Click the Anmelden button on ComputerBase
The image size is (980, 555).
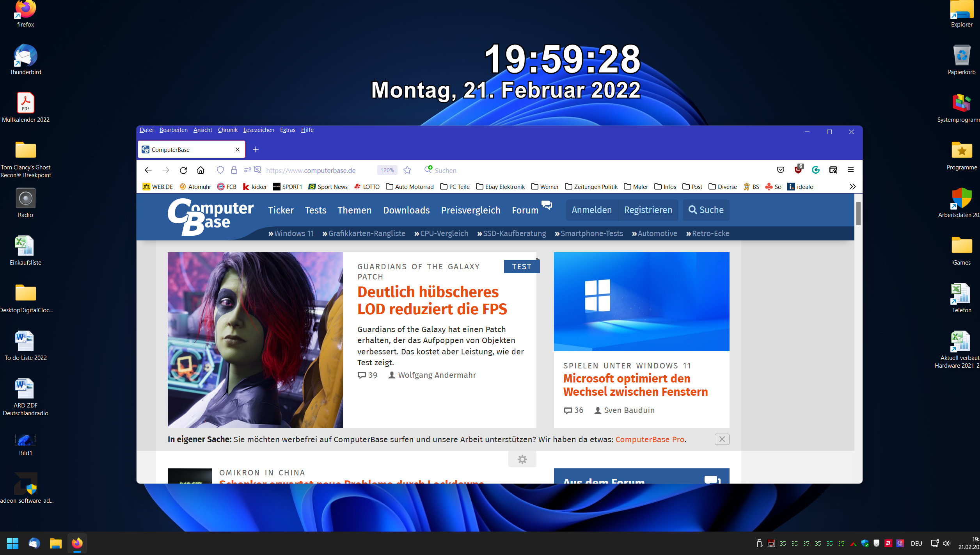click(591, 210)
